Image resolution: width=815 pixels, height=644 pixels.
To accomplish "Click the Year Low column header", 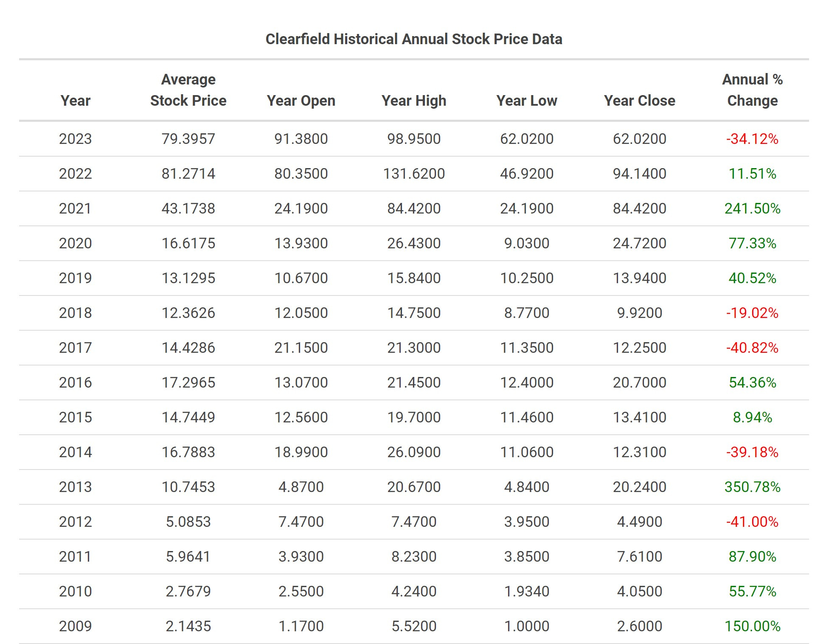I will [526, 101].
